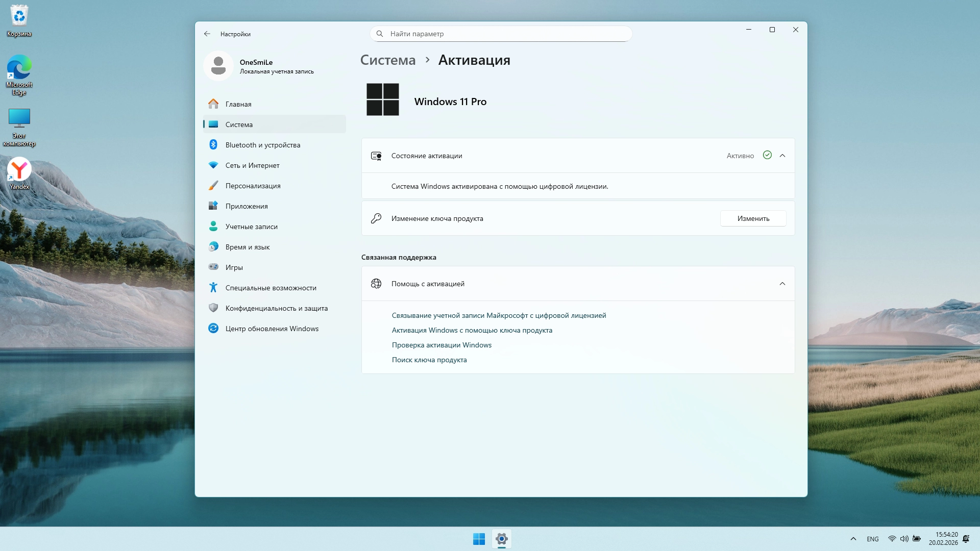Screen dimensions: 980x551
Task: Open Сеть и Интернет settings
Action: point(252,165)
